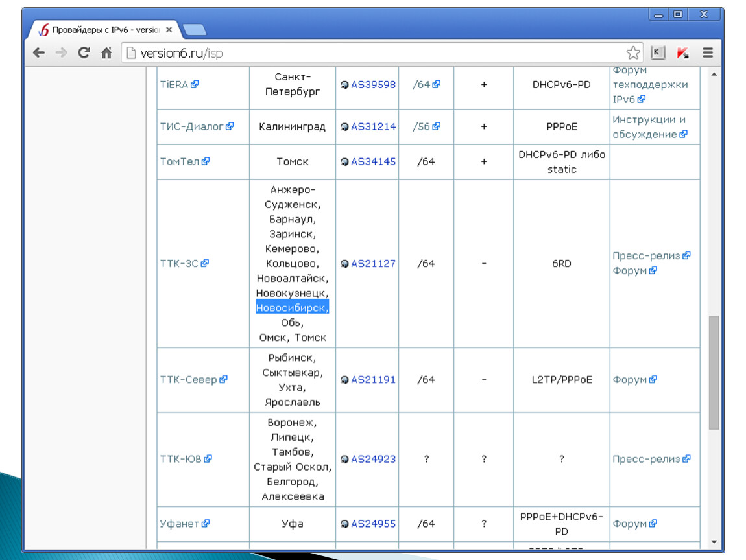Open the AS21127 link
Screen dimensions: 746x560
[373, 264]
